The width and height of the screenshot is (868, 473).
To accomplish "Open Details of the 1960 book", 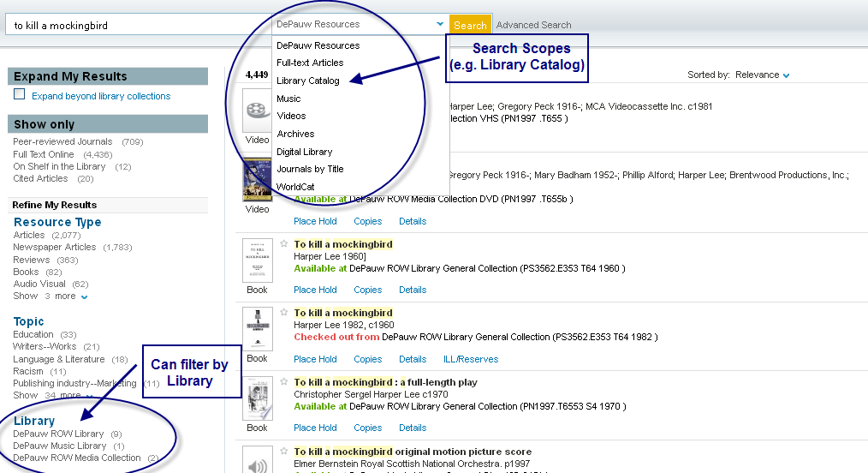I will [x=413, y=290].
